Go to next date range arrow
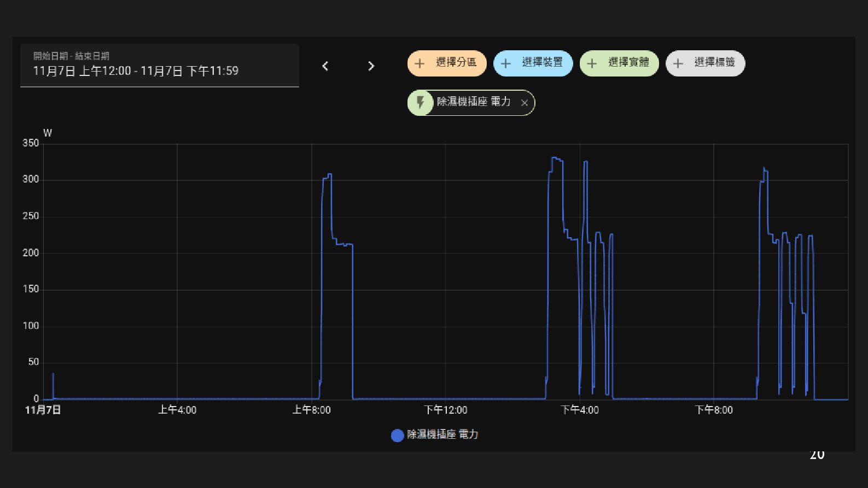This screenshot has width=868, height=488. pyautogui.click(x=371, y=66)
